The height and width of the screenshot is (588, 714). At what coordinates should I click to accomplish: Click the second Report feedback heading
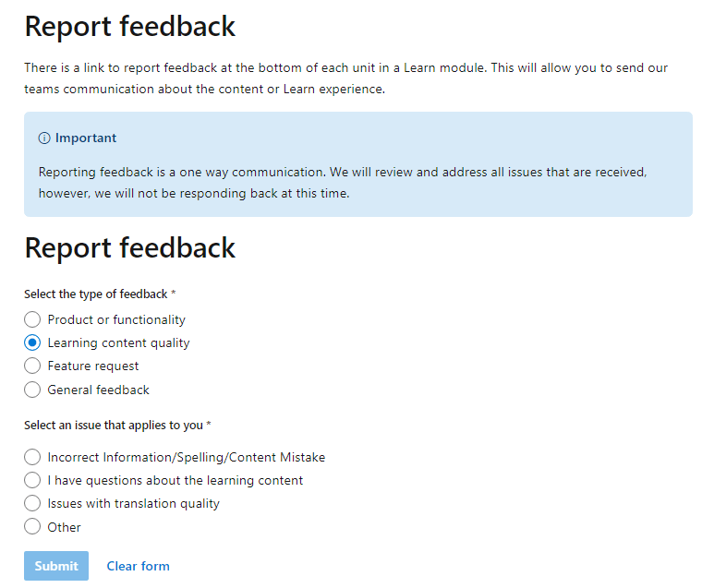point(130,247)
